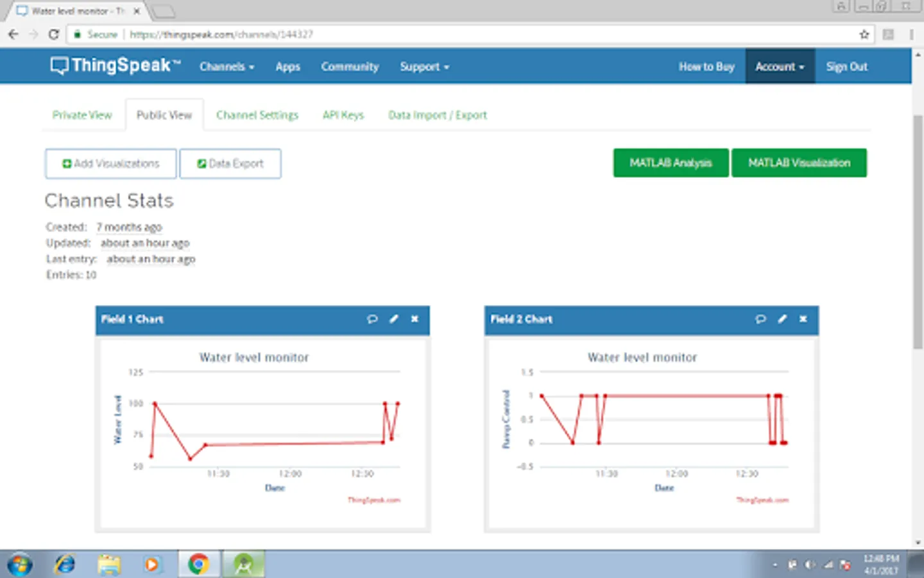Open the system tray clock and date

pyautogui.click(x=881, y=565)
